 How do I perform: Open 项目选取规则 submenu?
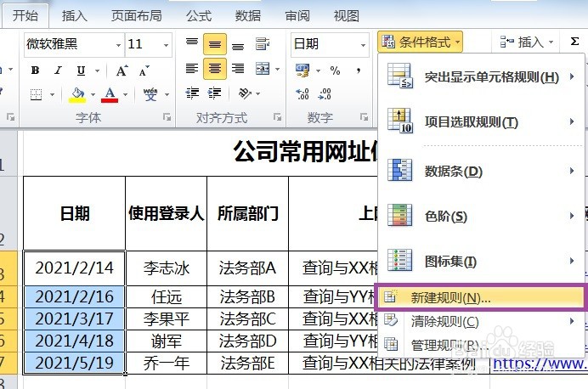pyautogui.click(x=482, y=121)
